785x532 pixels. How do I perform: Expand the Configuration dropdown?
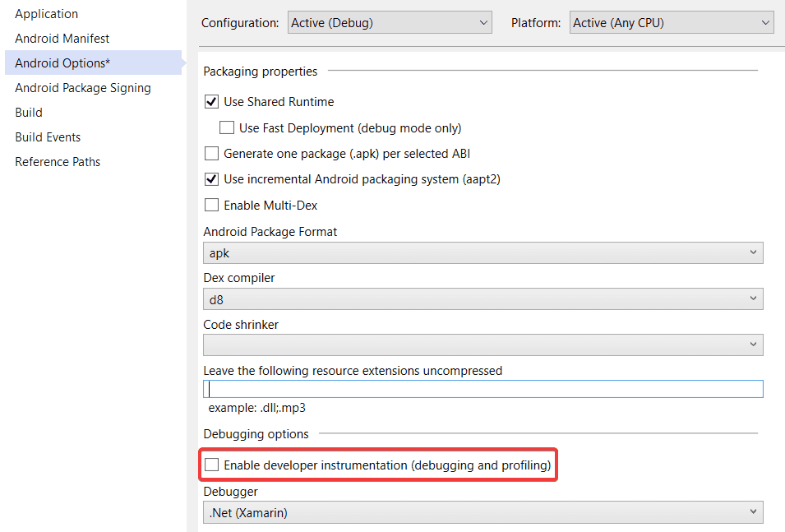tap(390, 23)
